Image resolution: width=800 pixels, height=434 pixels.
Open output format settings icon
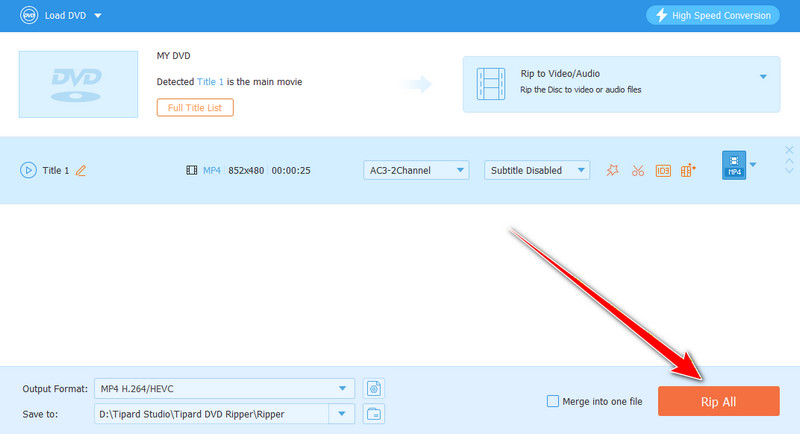pos(374,388)
